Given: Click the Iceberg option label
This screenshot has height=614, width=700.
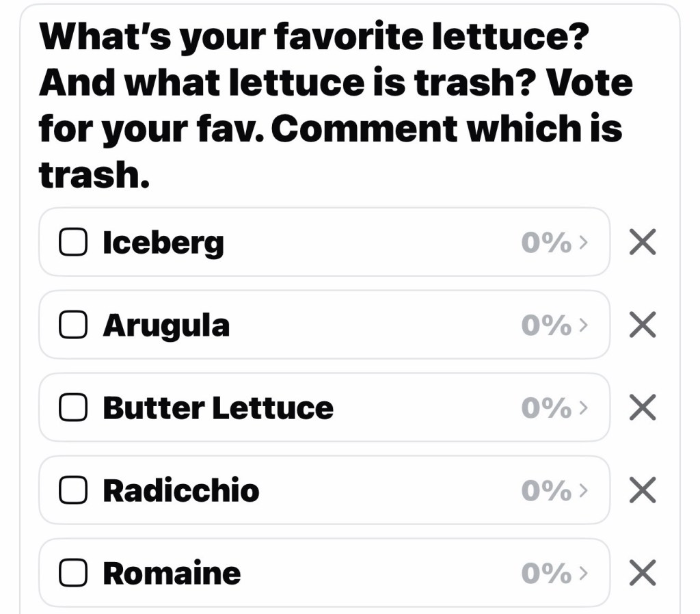Looking at the screenshot, I should tap(163, 243).
